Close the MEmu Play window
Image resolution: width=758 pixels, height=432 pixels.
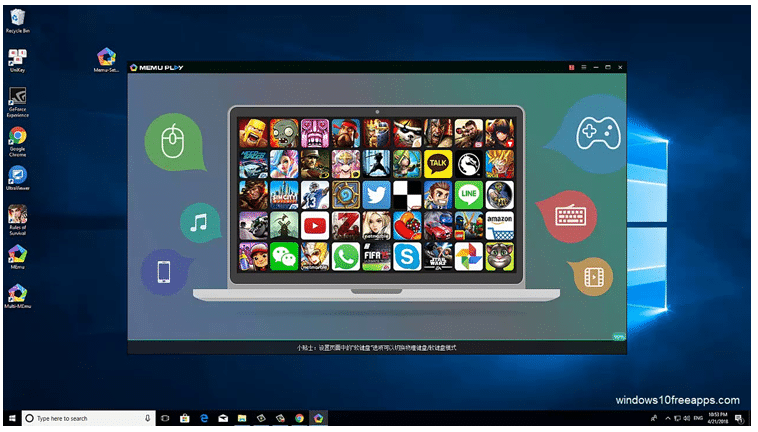620,68
